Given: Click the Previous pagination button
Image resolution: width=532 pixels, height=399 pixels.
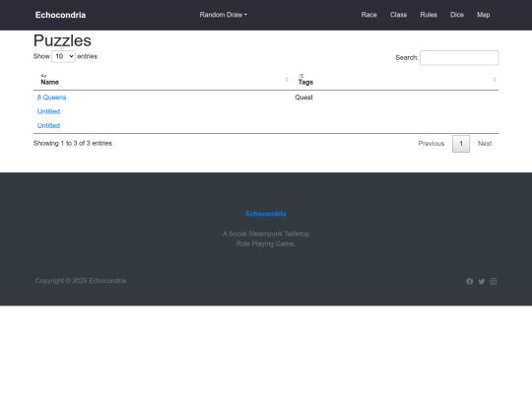Looking at the screenshot, I should (x=432, y=144).
